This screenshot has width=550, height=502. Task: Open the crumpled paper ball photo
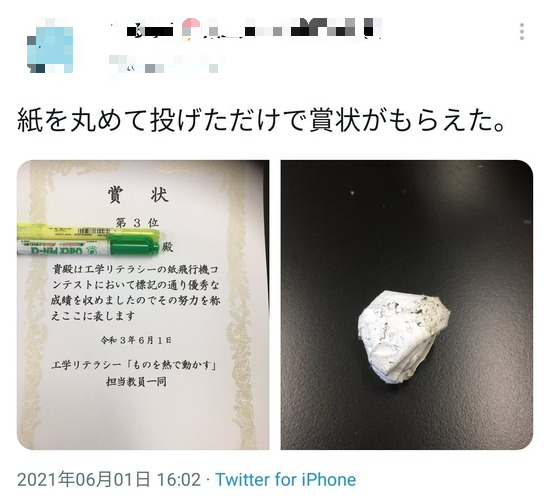(407, 305)
